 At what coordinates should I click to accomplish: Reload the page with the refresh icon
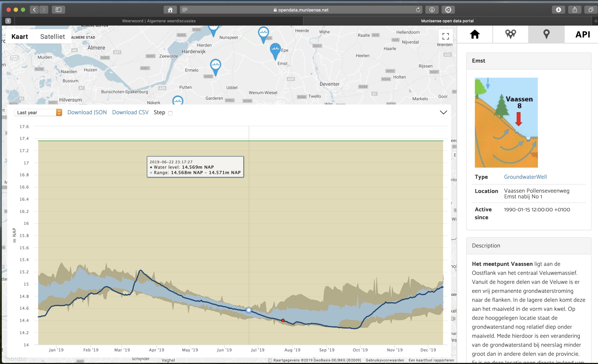(x=418, y=10)
